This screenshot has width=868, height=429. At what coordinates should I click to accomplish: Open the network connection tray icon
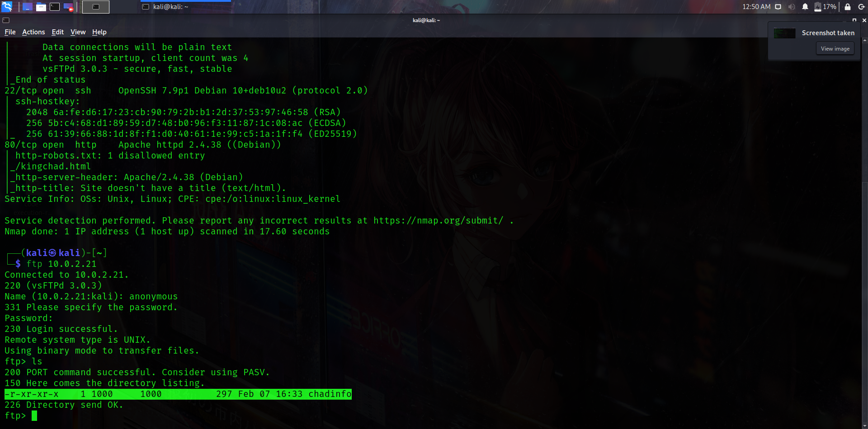click(778, 7)
